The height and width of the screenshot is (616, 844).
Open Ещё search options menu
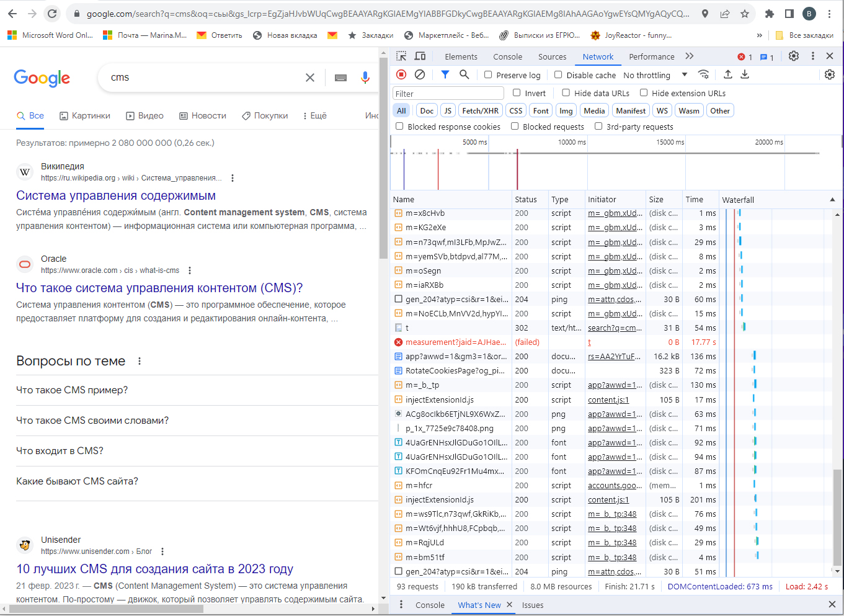pos(314,116)
